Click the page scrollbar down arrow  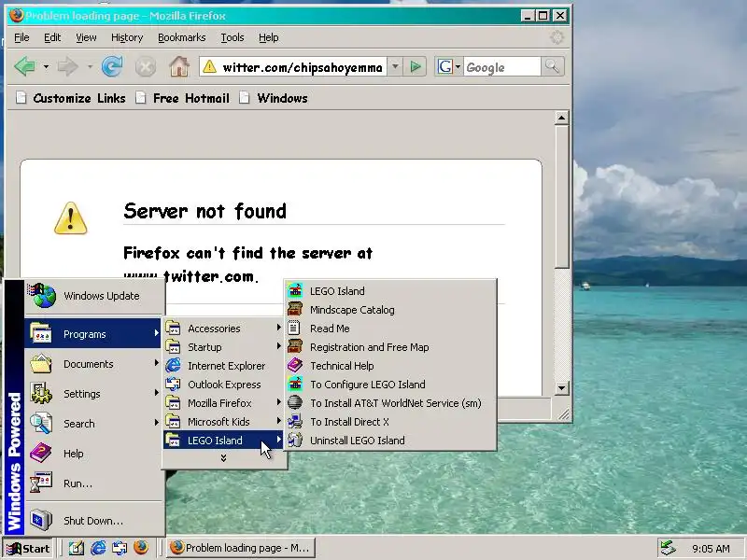click(x=562, y=387)
